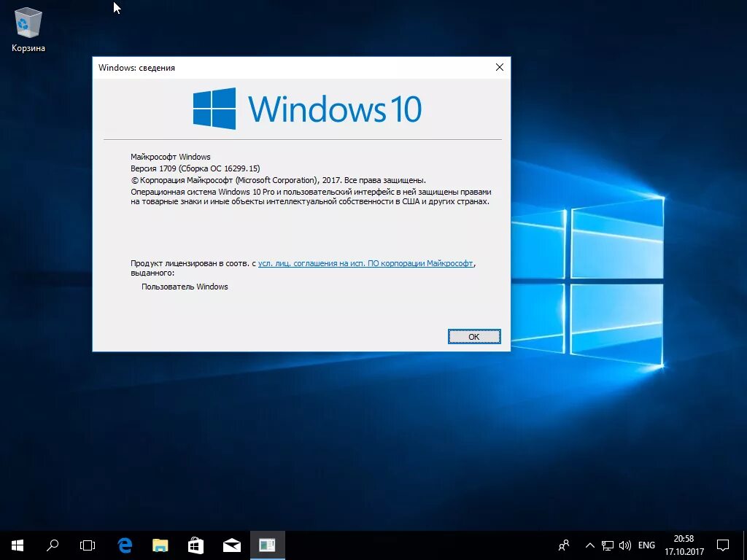Open the Recycle Bin (Корзина) desktop icon

(28, 30)
